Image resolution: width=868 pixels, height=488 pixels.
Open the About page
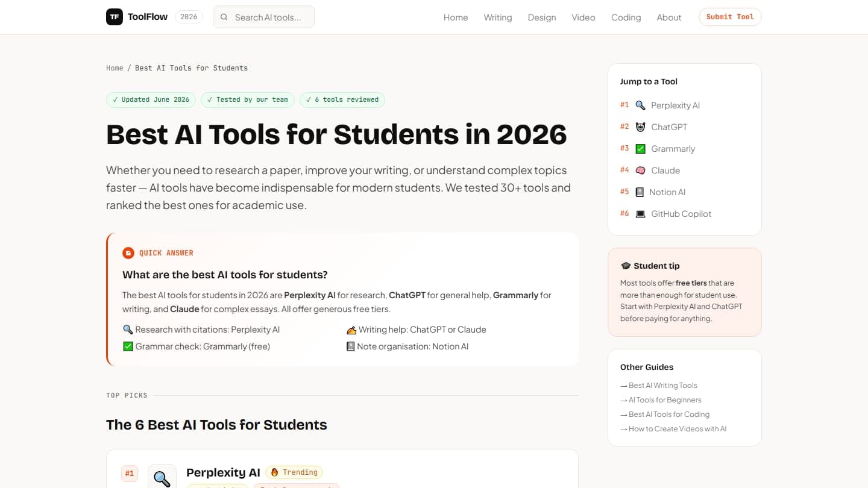point(669,17)
